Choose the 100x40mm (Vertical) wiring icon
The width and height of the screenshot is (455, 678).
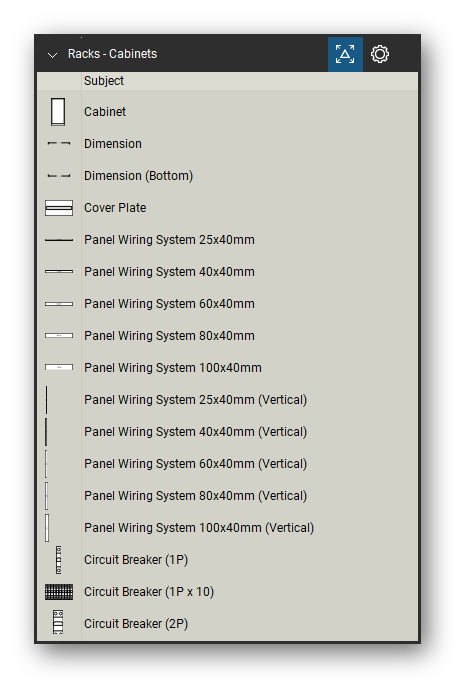click(47, 528)
